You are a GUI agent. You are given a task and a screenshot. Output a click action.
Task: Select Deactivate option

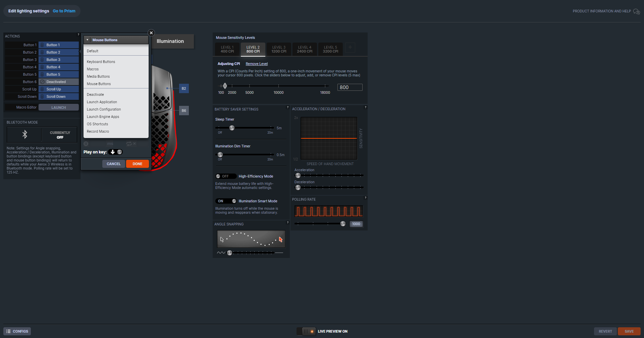point(116,94)
